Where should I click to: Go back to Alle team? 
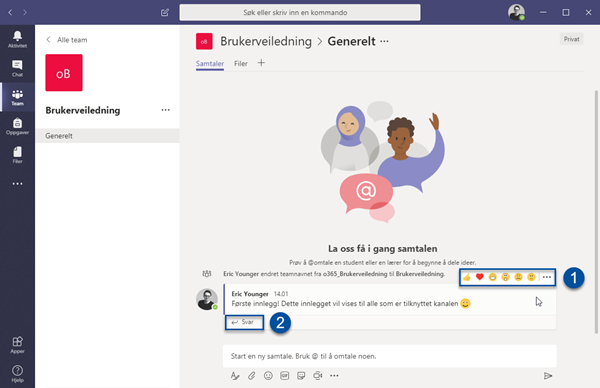pos(67,40)
